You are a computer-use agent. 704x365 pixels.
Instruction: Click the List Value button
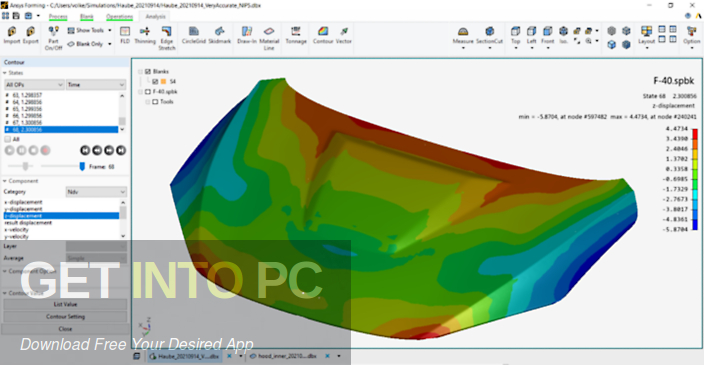[65, 304]
